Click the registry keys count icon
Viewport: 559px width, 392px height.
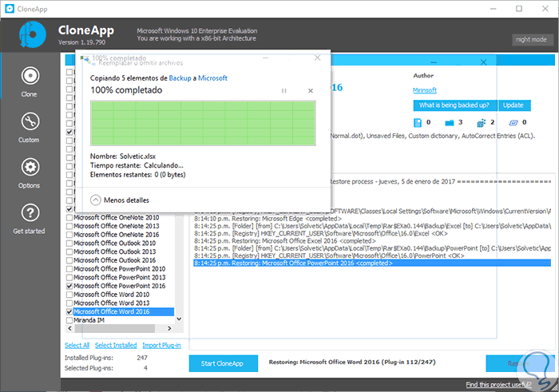482,123
